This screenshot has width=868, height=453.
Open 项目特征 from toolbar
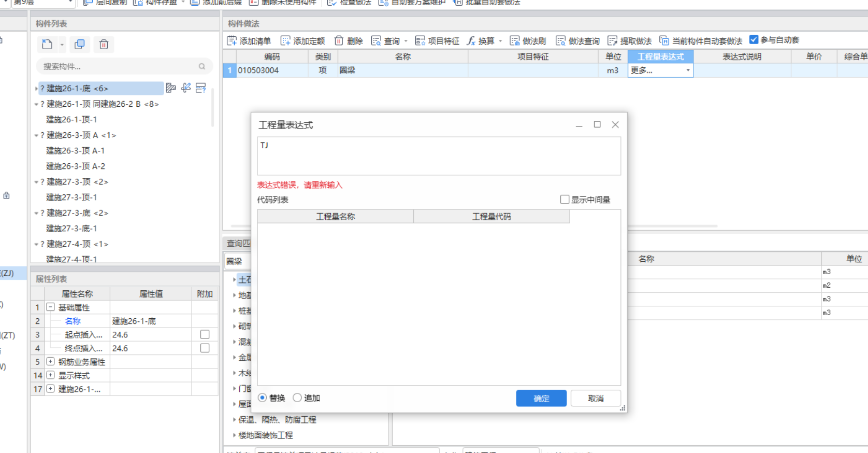click(x=437, y=41)
